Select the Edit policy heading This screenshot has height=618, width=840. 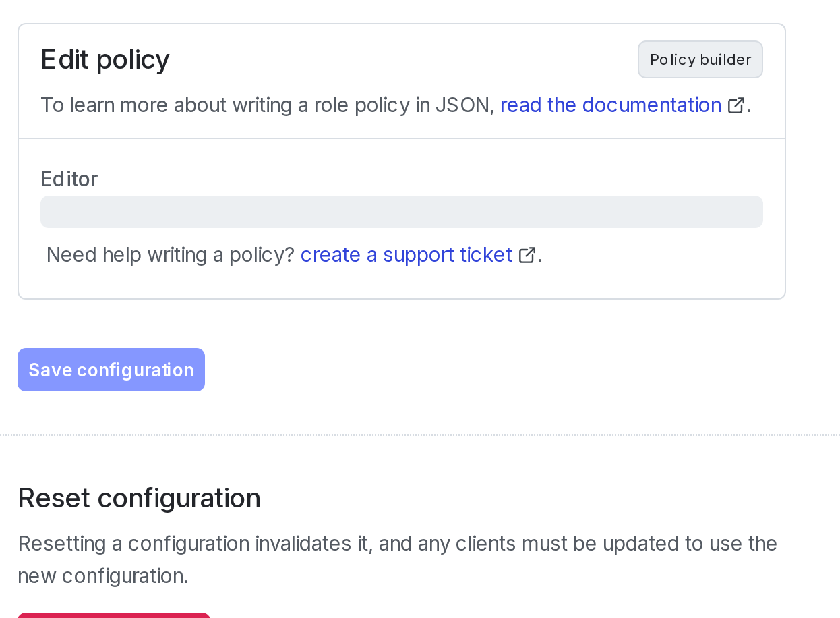(x=105, y=59)
